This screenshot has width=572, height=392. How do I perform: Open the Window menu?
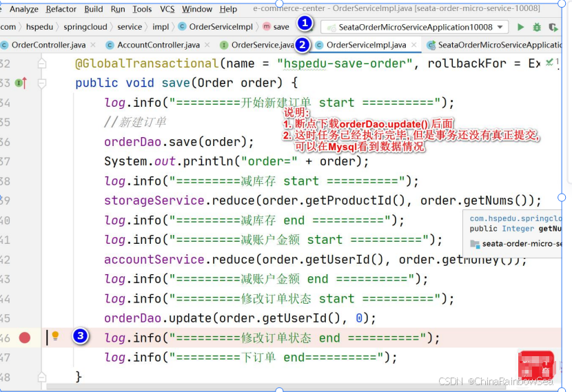(x=197, y=9)
